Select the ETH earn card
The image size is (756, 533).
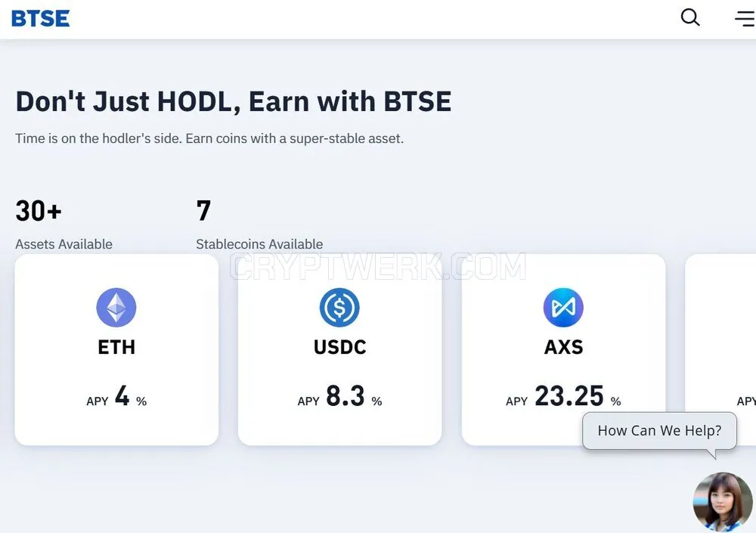[x=116, y=350]
